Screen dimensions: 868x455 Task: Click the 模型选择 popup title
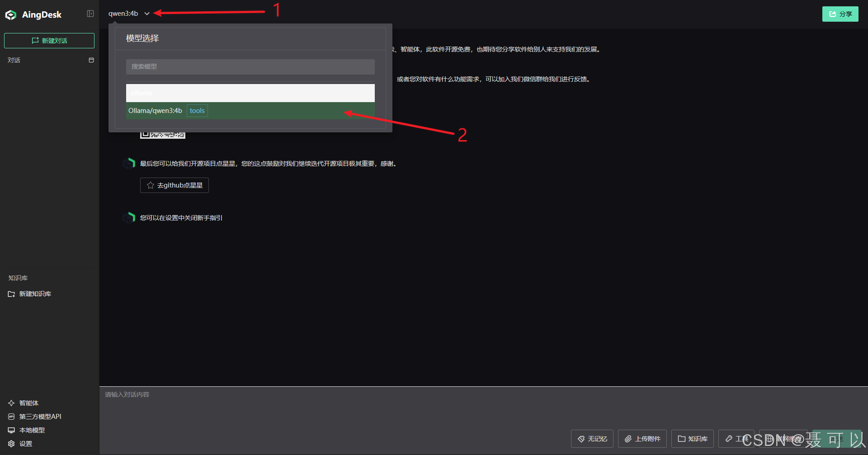pos(142,38)
